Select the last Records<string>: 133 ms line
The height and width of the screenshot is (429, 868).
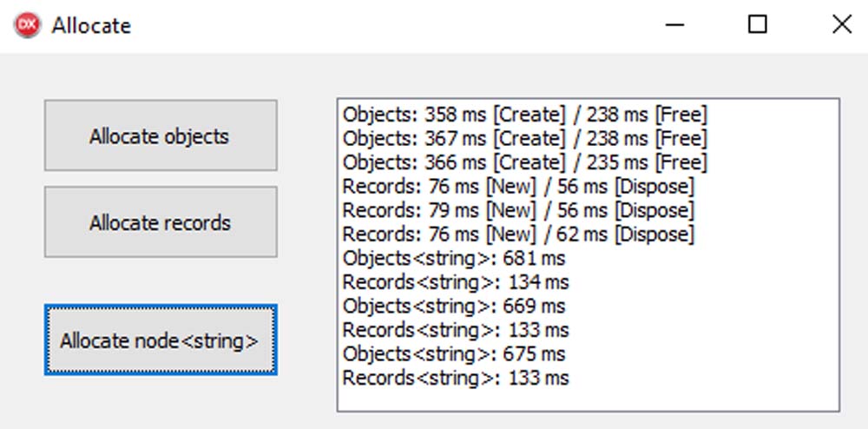(x=456, y=378)
